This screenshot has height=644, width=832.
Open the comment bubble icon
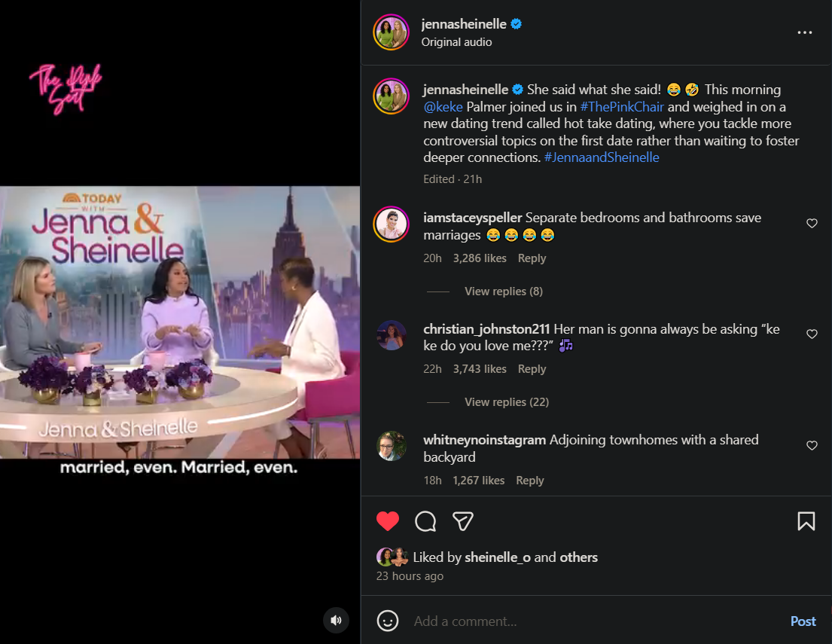[x=425, y=521]
